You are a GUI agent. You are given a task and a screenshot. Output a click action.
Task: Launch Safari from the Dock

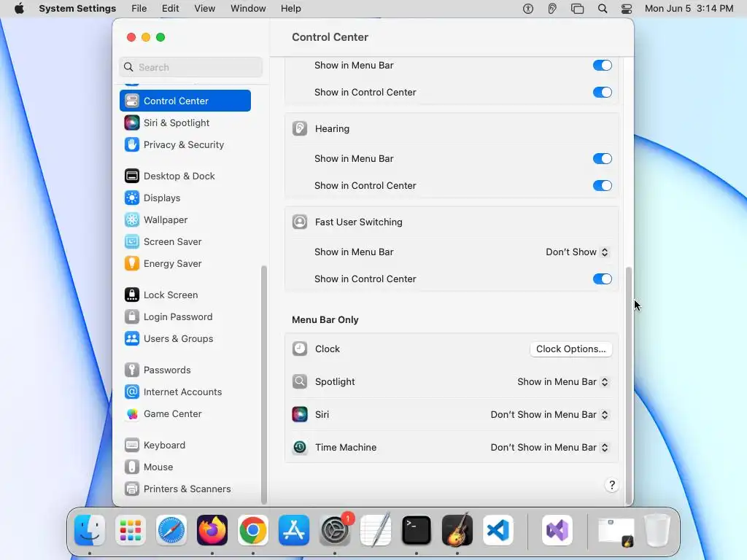tap(171, 530)
